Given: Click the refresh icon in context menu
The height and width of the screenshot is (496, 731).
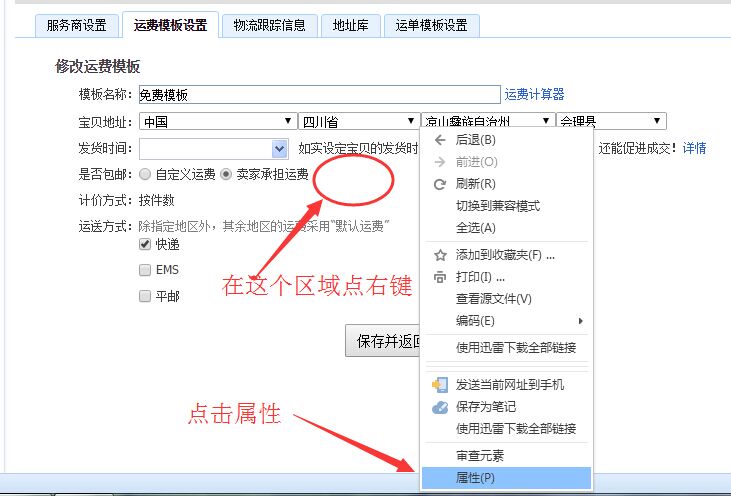Looking at the screenshot, I should coord(440,184).
